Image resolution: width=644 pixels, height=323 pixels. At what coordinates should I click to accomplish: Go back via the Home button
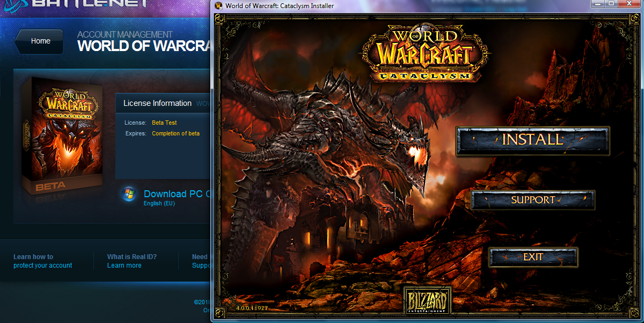[39, 41]
